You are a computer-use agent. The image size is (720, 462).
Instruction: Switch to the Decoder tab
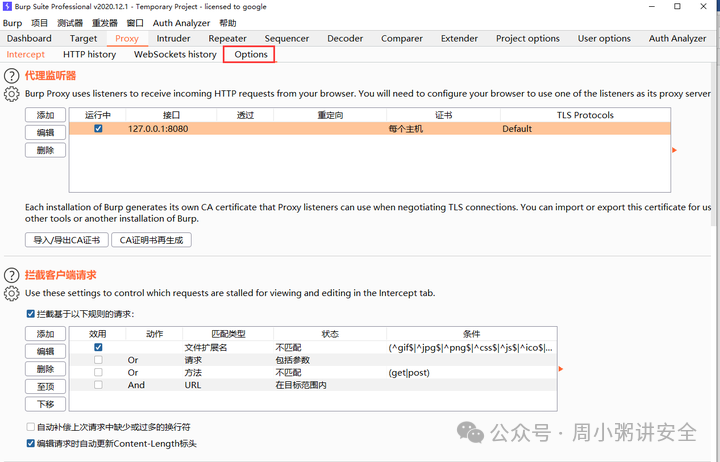point(345,39)
